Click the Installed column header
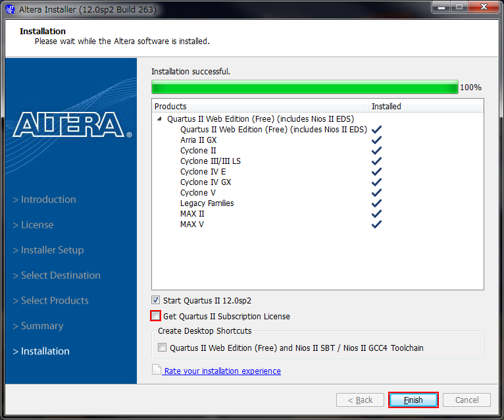The width and height of the screenshot is (504, 420). pos(426,106)
